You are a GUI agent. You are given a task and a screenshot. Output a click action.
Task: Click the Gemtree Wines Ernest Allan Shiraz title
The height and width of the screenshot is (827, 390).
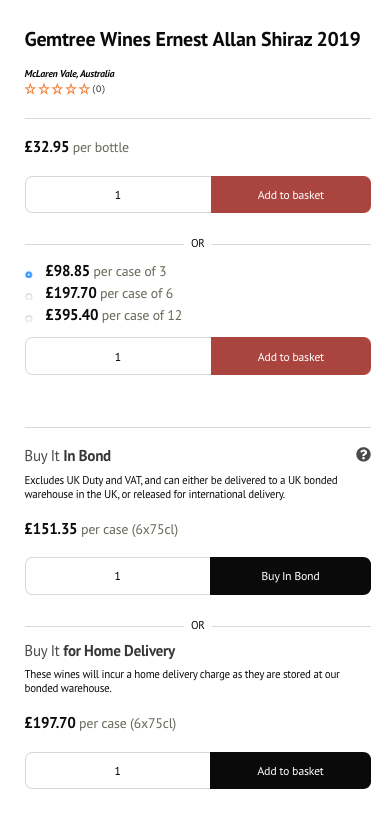192,40
